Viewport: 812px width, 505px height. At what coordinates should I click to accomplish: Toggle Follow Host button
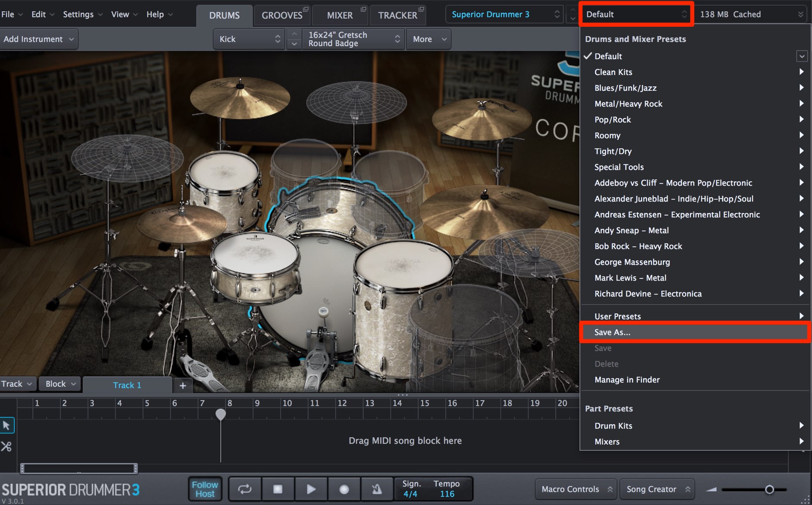[x=205, y=489]
